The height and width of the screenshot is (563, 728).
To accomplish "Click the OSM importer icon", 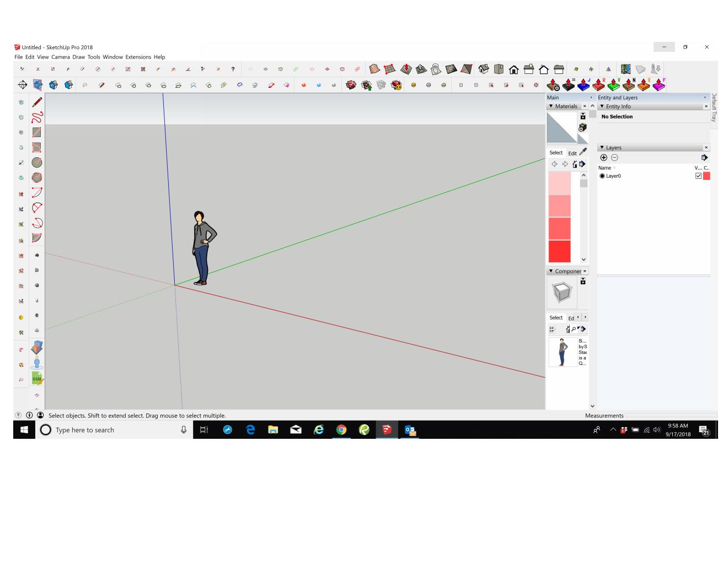I will (37, 379).
